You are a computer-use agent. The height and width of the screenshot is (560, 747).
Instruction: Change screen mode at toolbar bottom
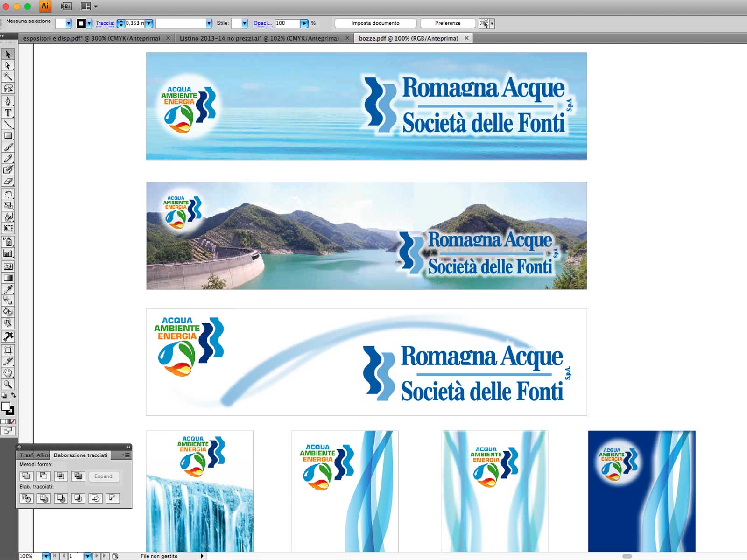pos(8,431)
